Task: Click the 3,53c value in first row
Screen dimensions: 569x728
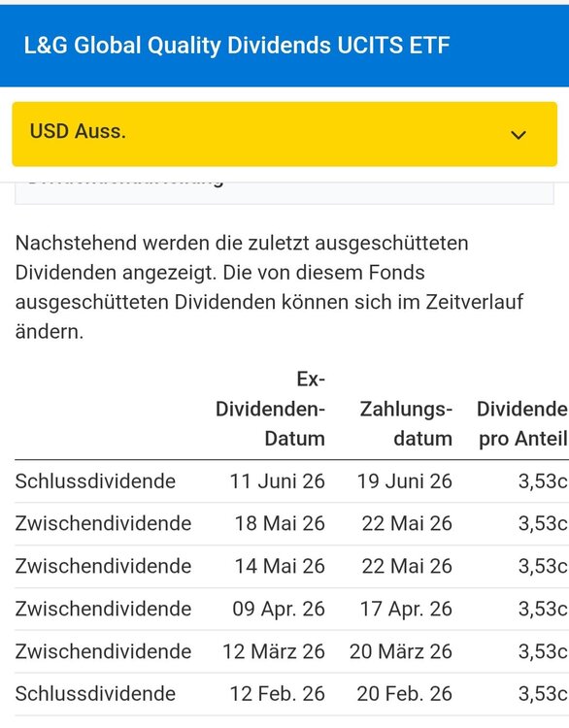Action: point(543,481)
